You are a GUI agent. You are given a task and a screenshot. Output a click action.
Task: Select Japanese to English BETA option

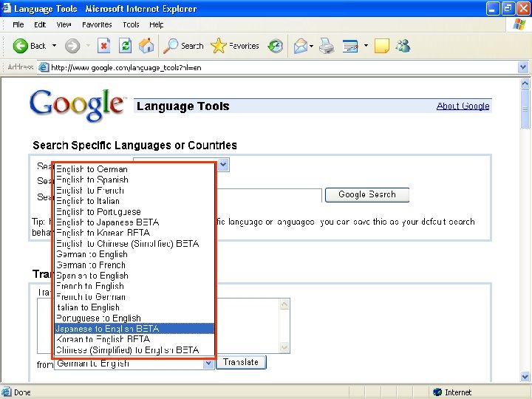pos(134,329)
